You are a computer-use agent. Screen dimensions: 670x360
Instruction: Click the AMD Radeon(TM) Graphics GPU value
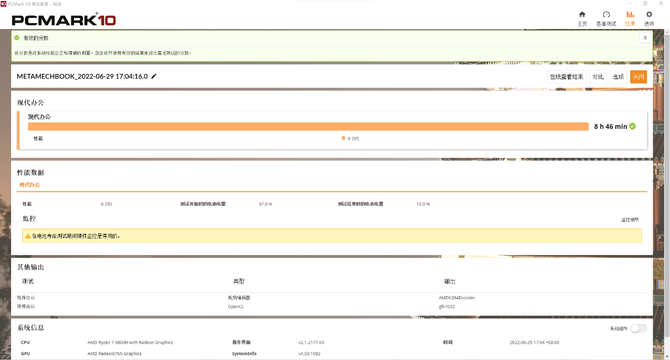114,354
